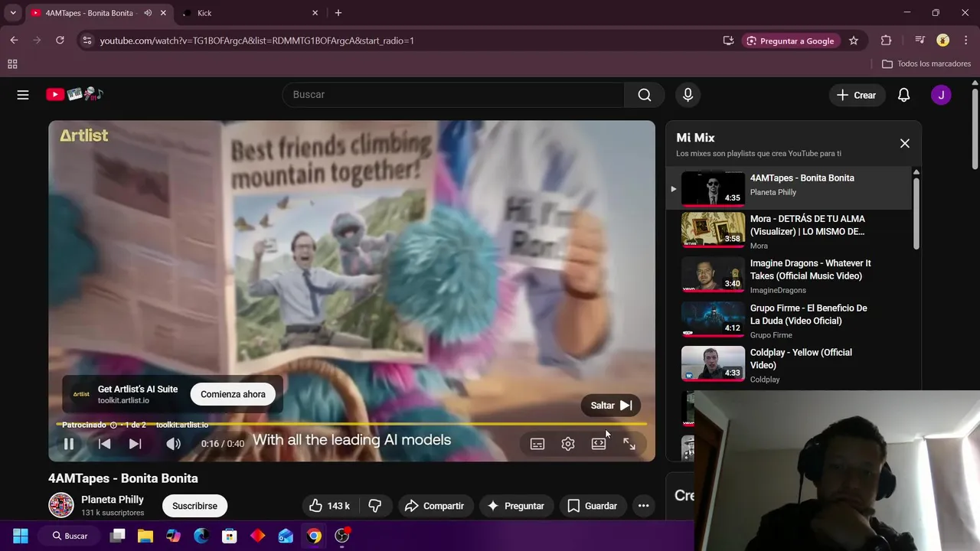980x551 pixels.
Task: Open browser extensions puzzle icon
Action: point(887,41)
